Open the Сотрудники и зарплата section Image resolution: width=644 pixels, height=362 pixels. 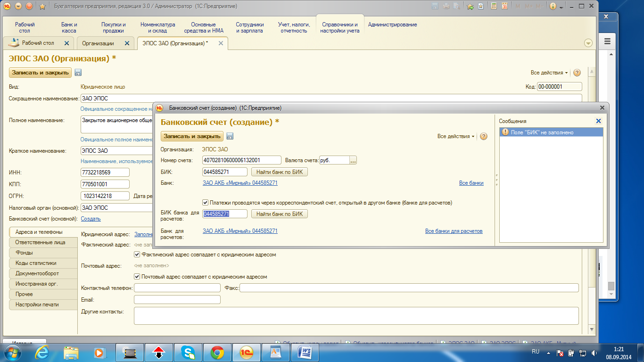click(250, 27)
